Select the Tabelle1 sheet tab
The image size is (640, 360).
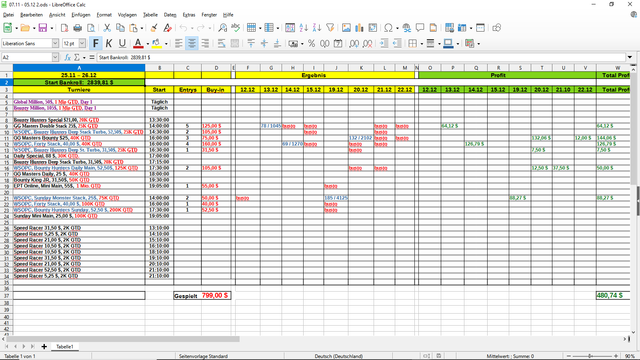click(64, 347)
